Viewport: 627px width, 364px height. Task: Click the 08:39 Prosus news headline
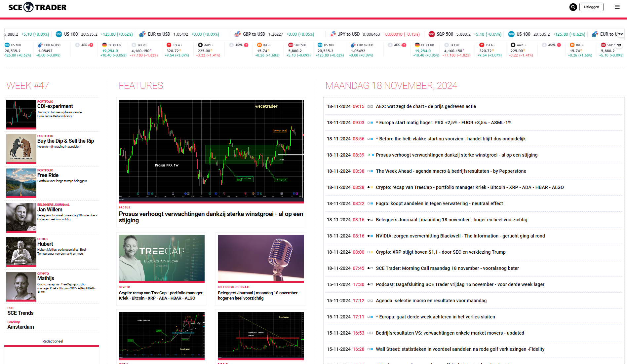click(456, 155)
